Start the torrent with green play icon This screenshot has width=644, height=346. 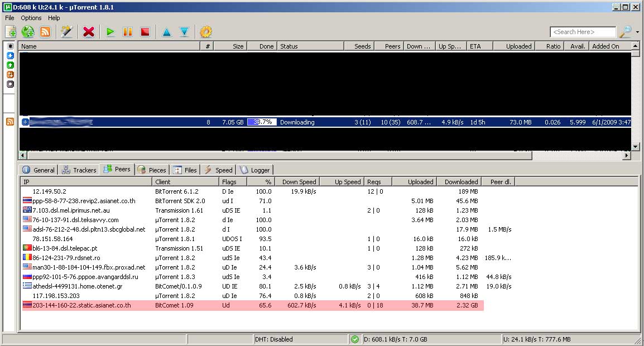coord(110,32)
